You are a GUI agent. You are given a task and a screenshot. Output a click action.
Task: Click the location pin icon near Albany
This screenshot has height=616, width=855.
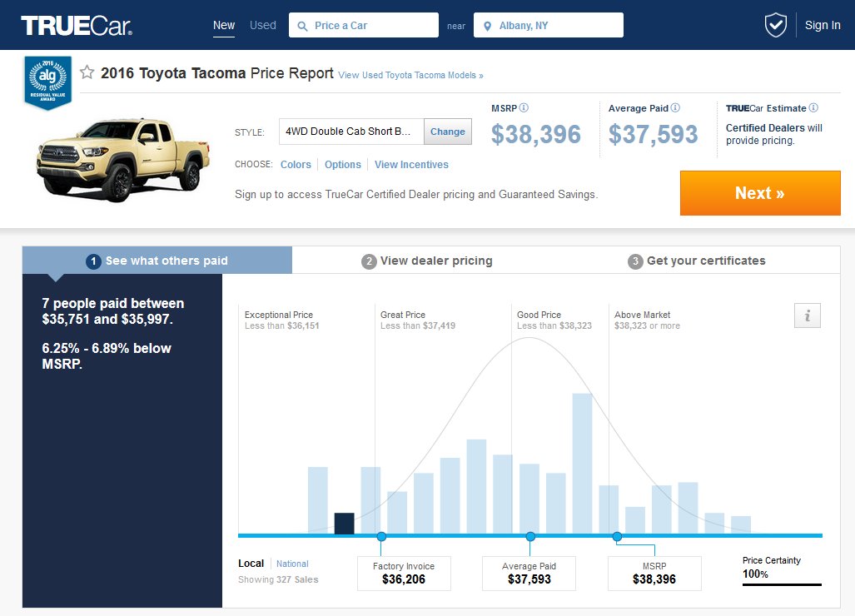coord(488,26)
